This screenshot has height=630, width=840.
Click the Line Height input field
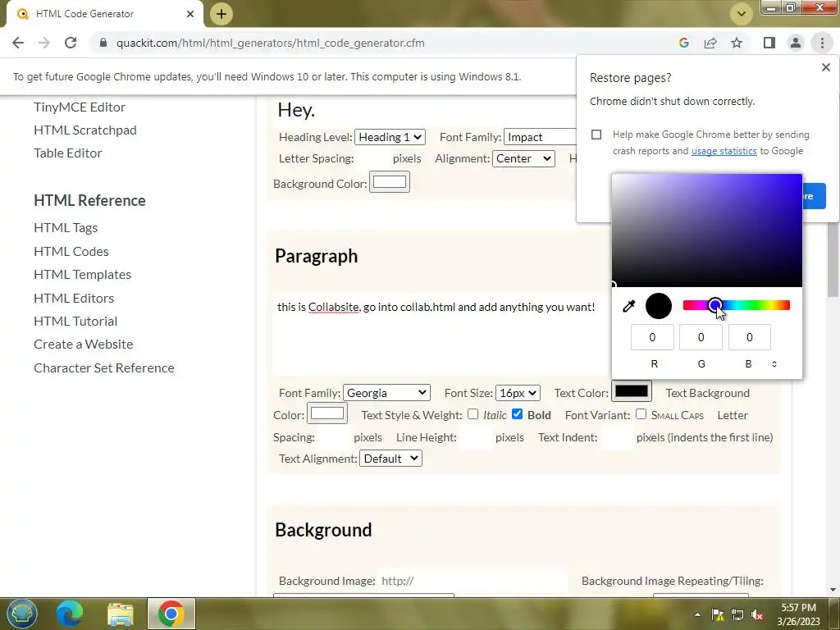coord(476,437)
